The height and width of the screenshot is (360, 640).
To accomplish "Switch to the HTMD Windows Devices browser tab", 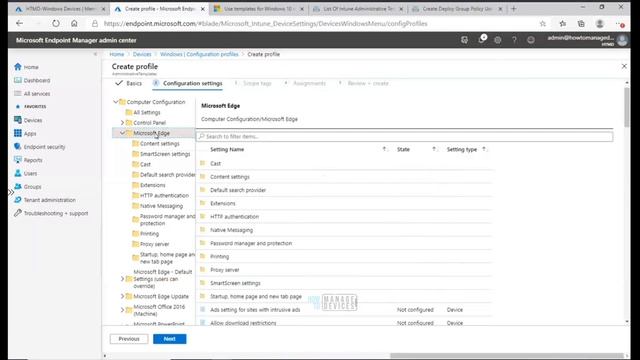I will point(60,9).
